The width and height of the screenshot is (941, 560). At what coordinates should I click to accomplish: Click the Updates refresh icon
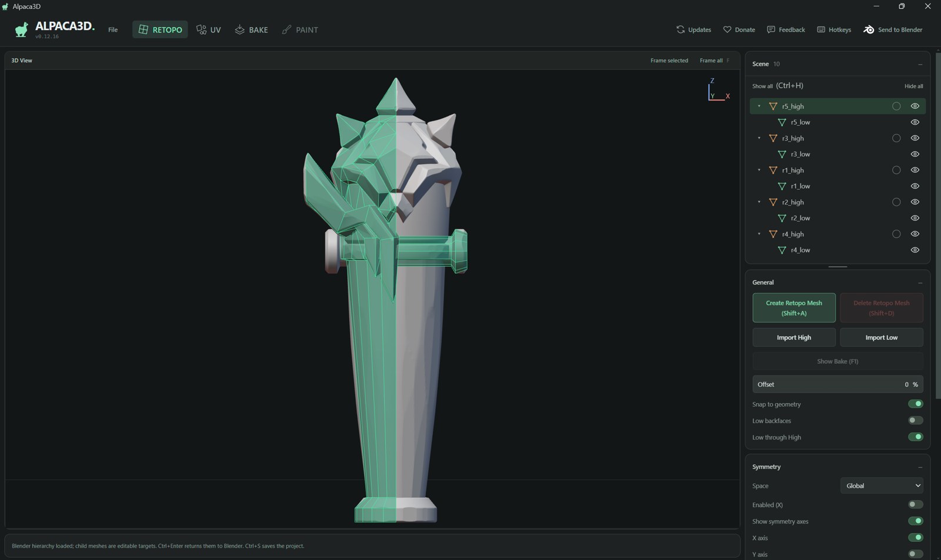pos(680,29)
